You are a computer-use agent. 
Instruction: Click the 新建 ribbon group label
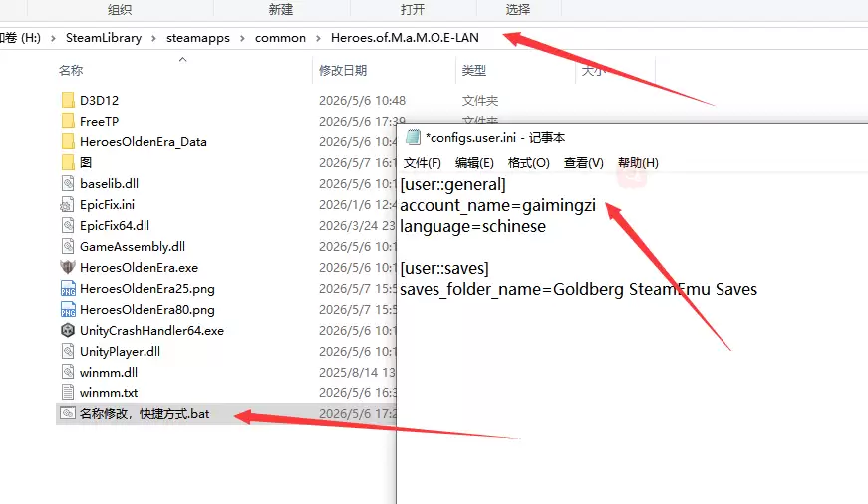(x=281, y=9)
